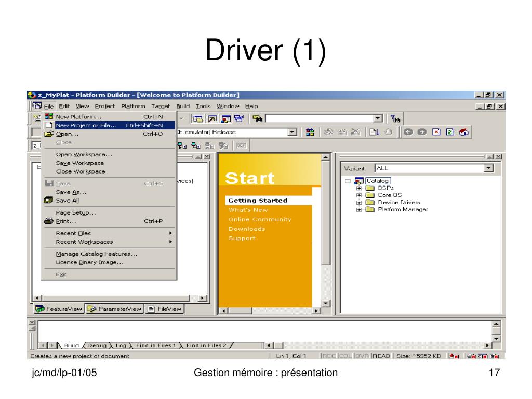Choose New Project or File menu item
532x399 pixels.
109,125
